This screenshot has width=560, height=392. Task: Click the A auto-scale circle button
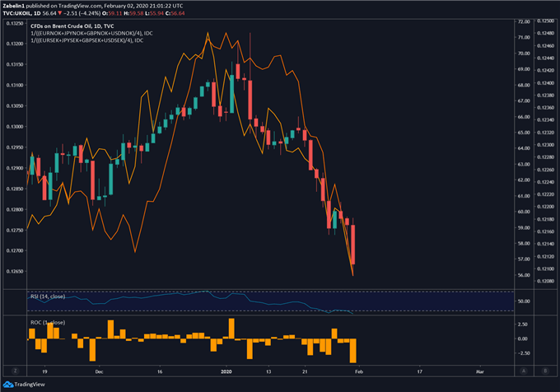coord(524,371)
